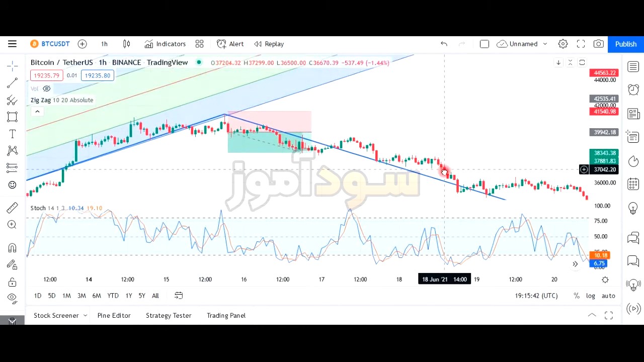This screenshot has width=644, height=362.
Task: Toggle magnet mode
Action: pos(13,248)
